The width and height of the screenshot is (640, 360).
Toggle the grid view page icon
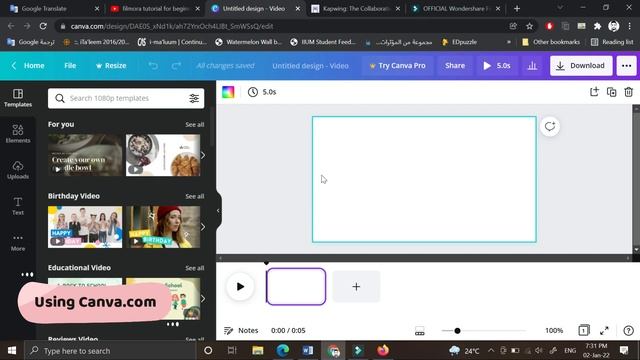pyautogui.click(x=584, y=330)
